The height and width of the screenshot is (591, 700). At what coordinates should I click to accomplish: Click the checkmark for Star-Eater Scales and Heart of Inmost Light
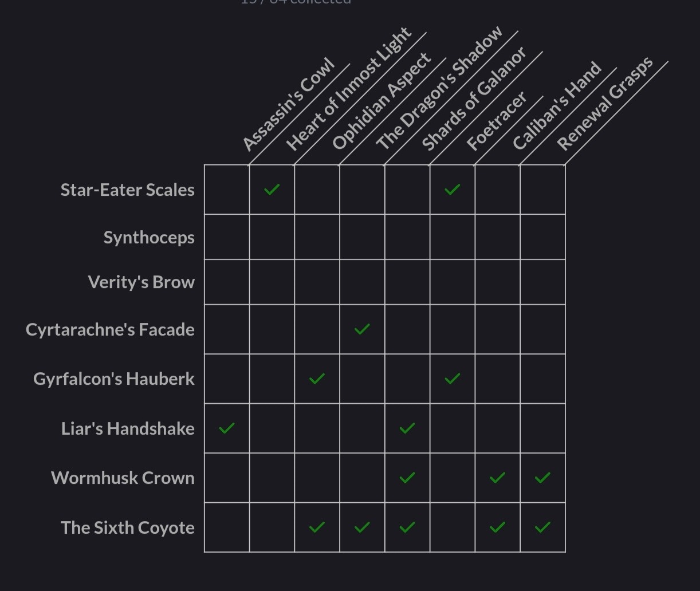coord(272,189)
